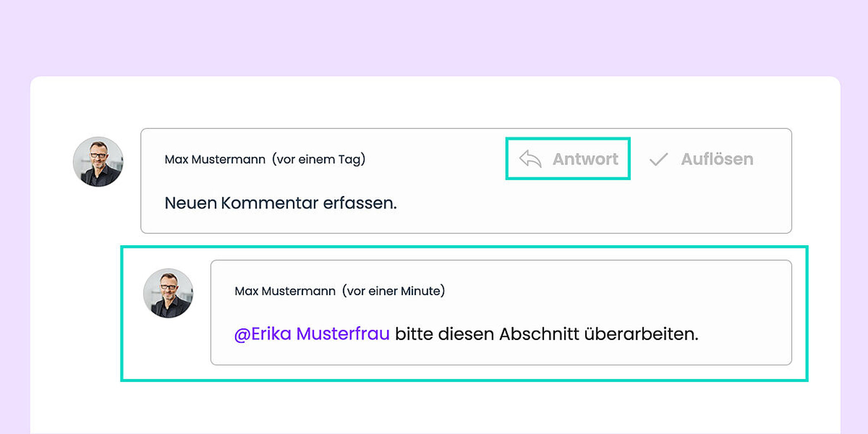Open the avatar beside the original comment
868x434 pixels.
click(98, 162)
